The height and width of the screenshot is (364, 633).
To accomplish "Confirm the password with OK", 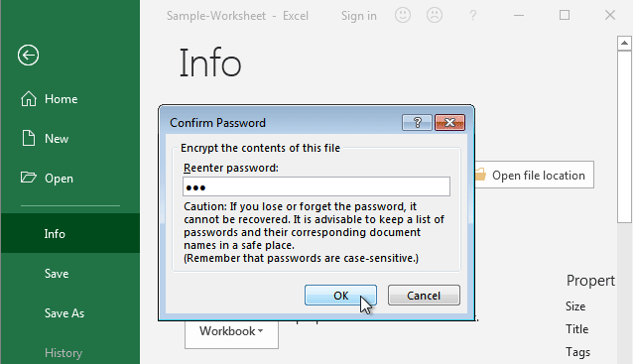I will pos(340,296).
